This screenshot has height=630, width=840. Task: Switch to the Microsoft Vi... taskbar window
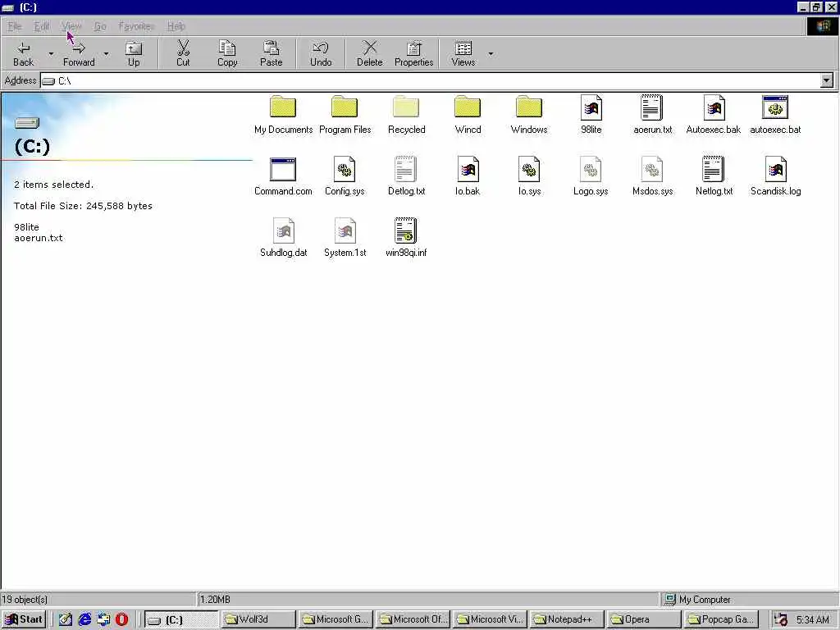490,620
